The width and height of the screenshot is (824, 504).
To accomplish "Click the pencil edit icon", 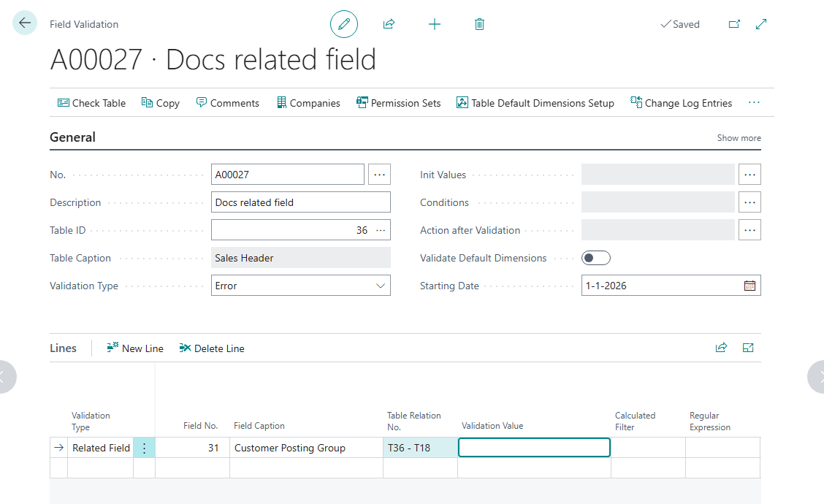I will pyautogui.click(x=343, y=24).
